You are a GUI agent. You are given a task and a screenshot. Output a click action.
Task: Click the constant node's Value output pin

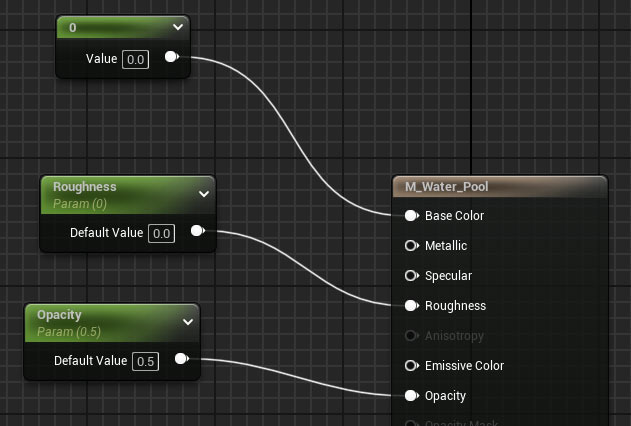pyautogui.click(x=171, y=58)
